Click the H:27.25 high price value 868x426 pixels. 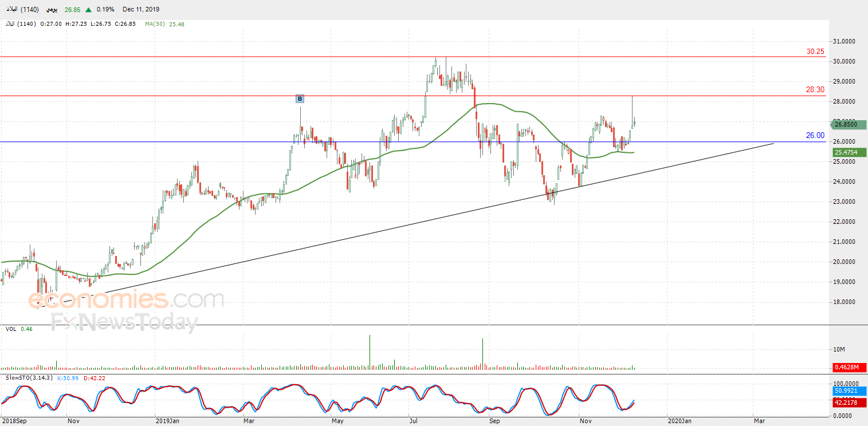tap(76, 24)
